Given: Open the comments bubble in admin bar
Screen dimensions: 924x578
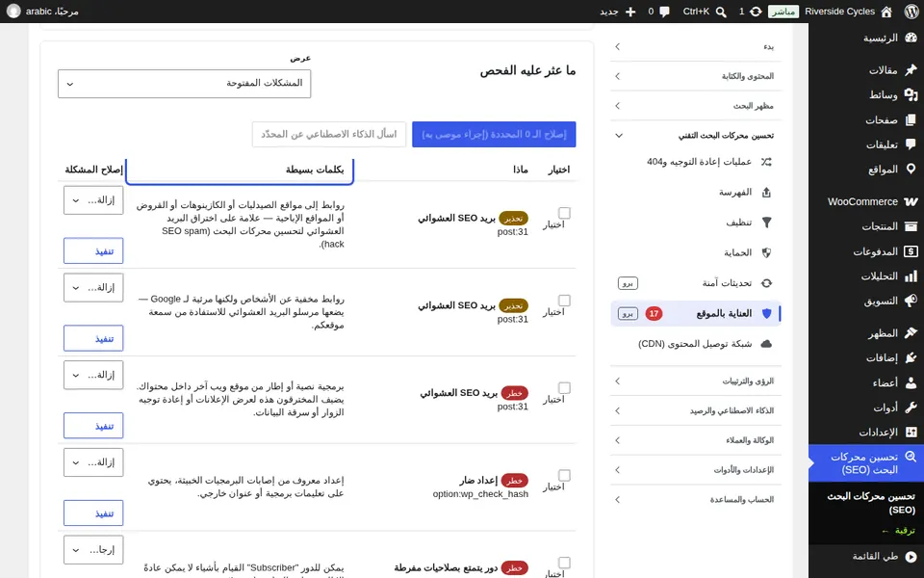Looking at the screenshot, I should (665, 12).
